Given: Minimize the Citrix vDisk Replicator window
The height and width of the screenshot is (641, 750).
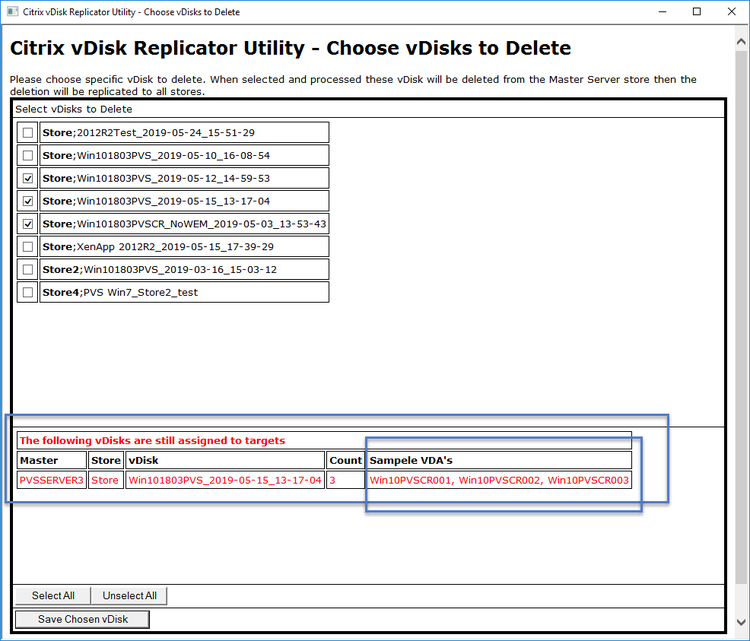Looking at the screenshot, I should point(662,11).
